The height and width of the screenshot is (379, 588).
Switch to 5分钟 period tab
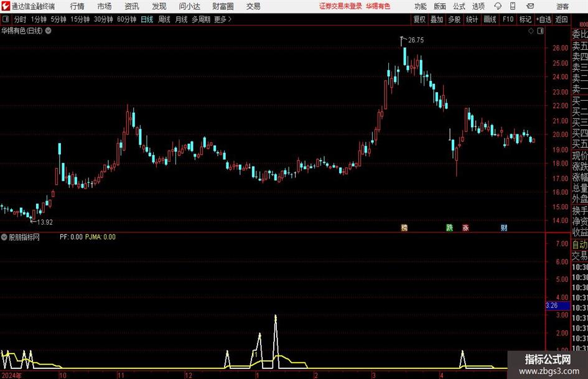[58, 19]
